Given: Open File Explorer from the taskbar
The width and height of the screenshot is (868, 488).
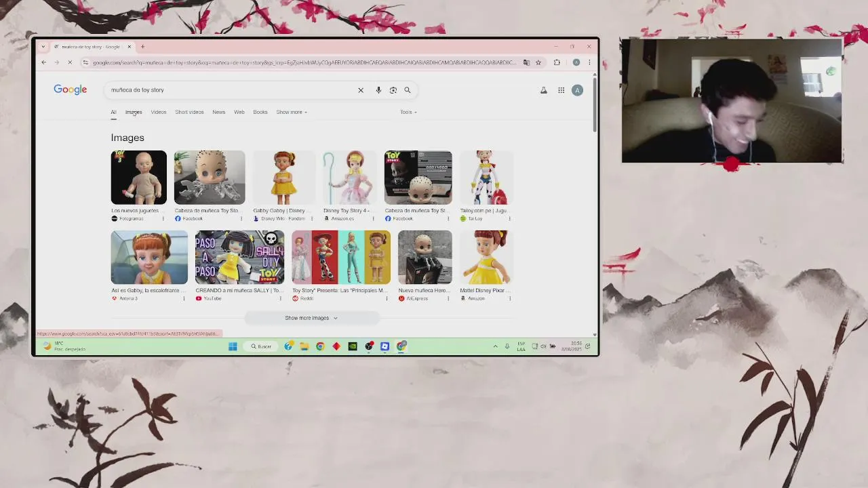Looking at the screenshot, I should pyautogui.click(x=304, y=346).
